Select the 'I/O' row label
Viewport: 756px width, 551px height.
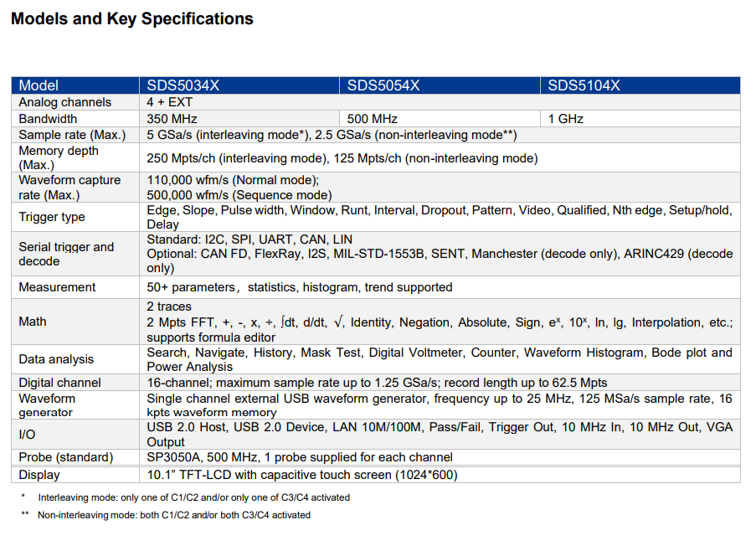coord(27,435)
